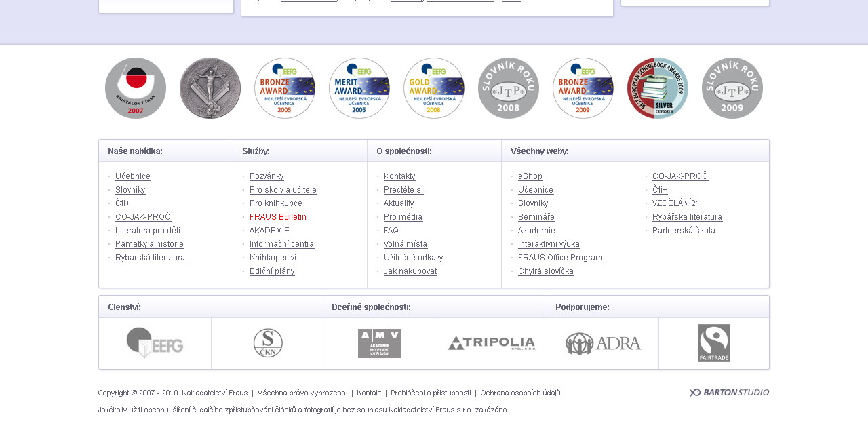868x434 pixels.
Task: Open Chytrá slovíčka under Všechny weby
Action: pyautogui.click(x=546, y=271)
